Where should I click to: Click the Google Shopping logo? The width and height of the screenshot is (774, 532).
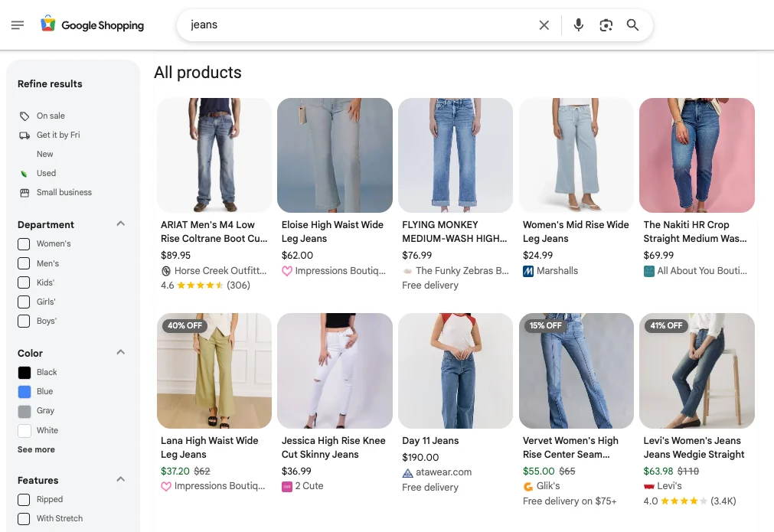93,24
